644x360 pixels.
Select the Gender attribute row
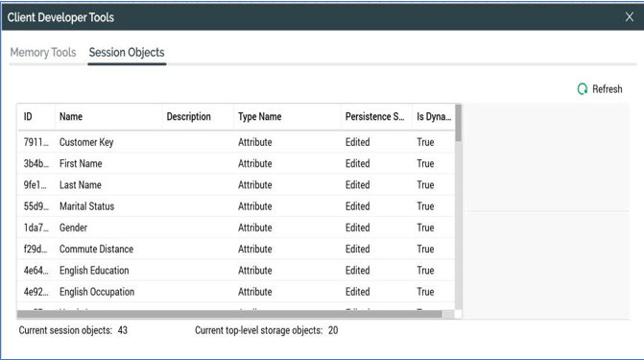[x=236, y=228]
